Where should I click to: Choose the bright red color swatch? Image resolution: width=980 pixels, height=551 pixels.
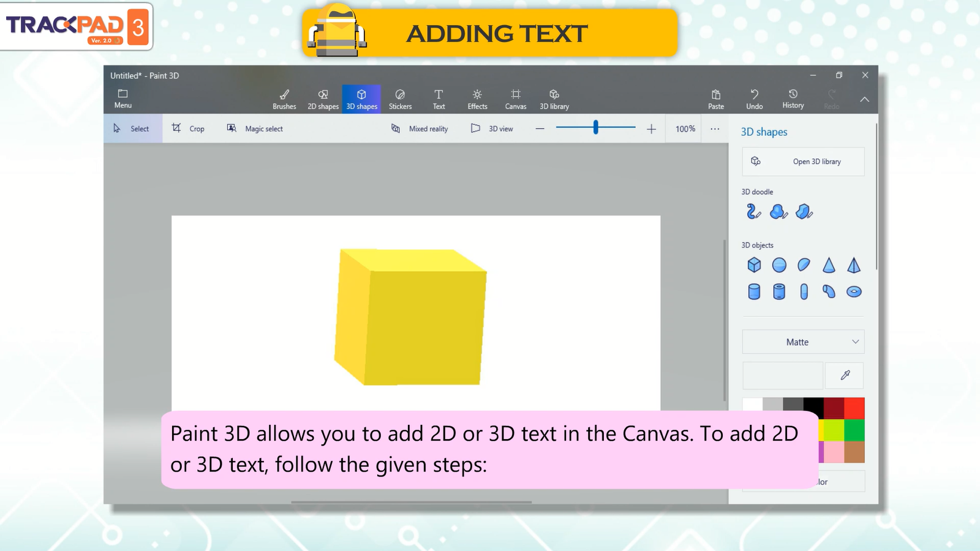coord(854,408)
